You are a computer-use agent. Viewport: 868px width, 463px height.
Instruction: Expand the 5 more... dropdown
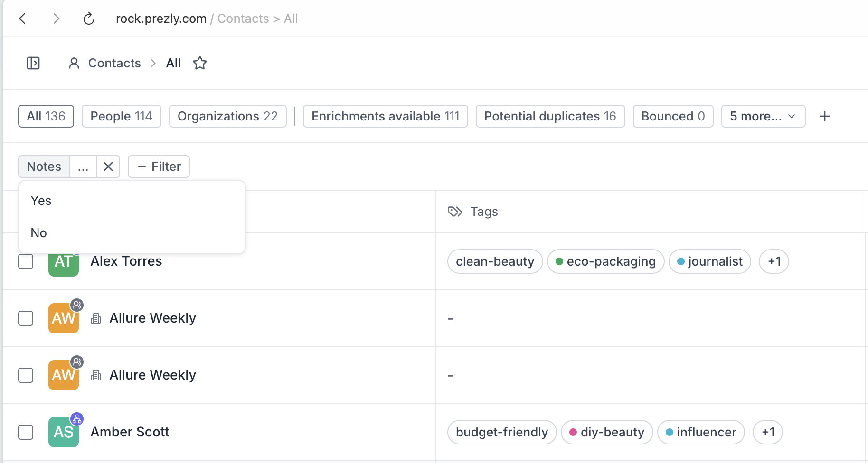coord(763,116)
